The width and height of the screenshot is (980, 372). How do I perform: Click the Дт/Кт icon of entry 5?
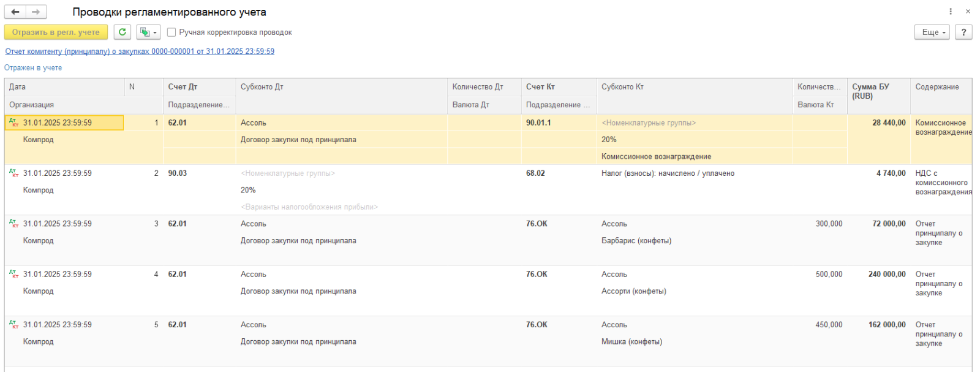[x=14, y=325]
